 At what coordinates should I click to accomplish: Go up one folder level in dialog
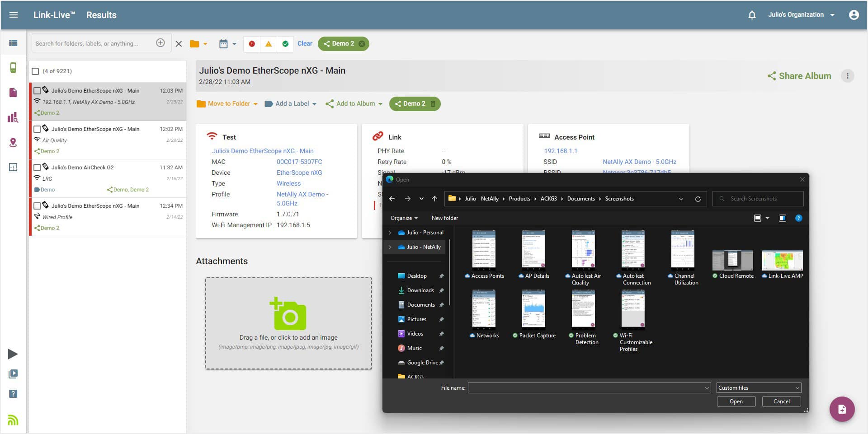pyautogui.click(x=434, y=199)
